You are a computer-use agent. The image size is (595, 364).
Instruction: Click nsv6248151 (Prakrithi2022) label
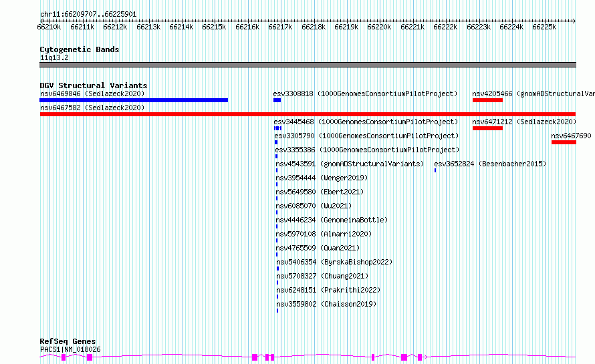[328, 290]
